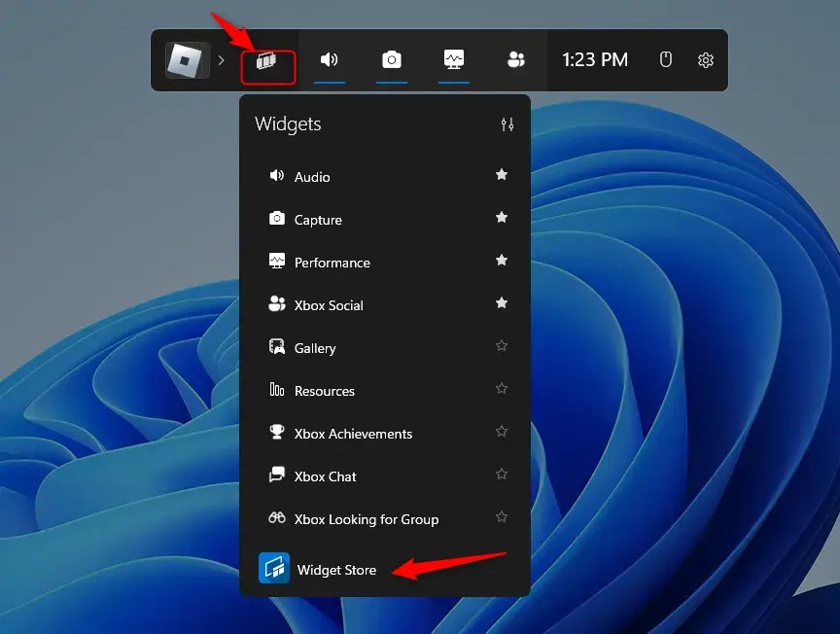Toggle the Audio widget in the top bar
Image resolution: width=840 pixels, height=634 pixels.
[329, 59]
